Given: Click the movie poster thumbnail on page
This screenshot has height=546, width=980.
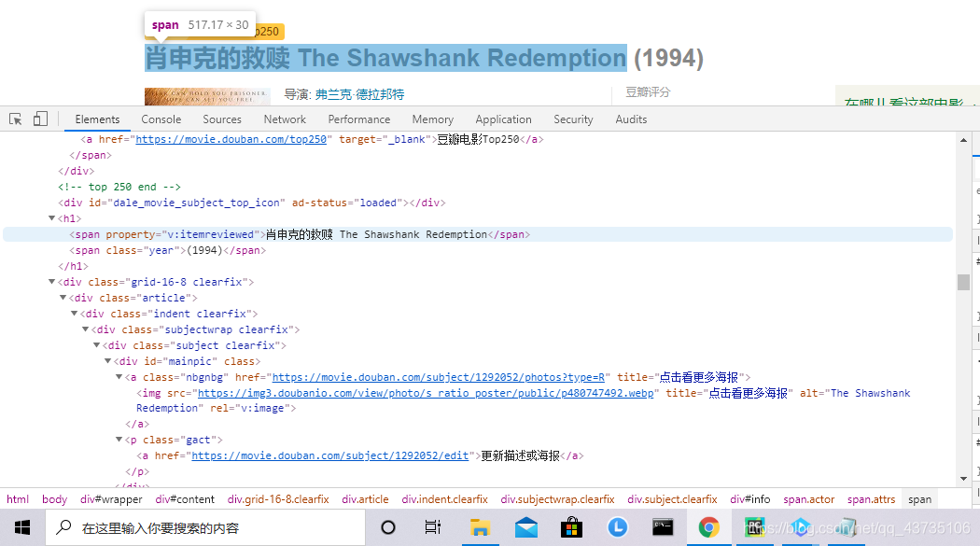Looking at the screenshot, I should tap(207, 96).
